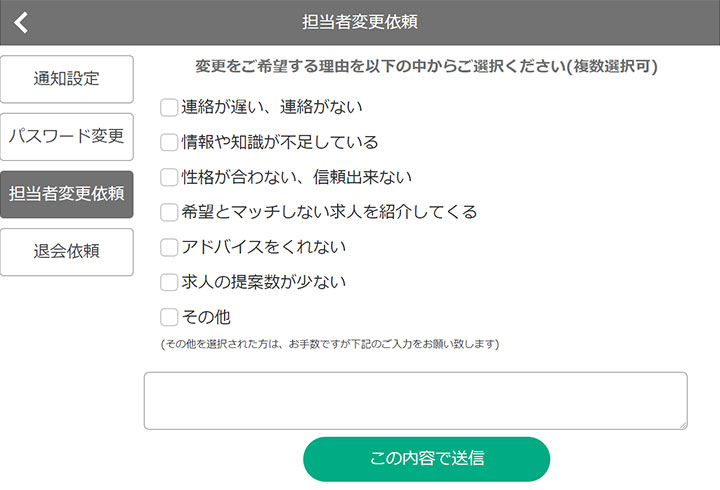Image resolution: width=720 pixels, height=490 pixels.
Task: Select the 求人の提案数が少ない checkbox
Action: coord(169,282)
